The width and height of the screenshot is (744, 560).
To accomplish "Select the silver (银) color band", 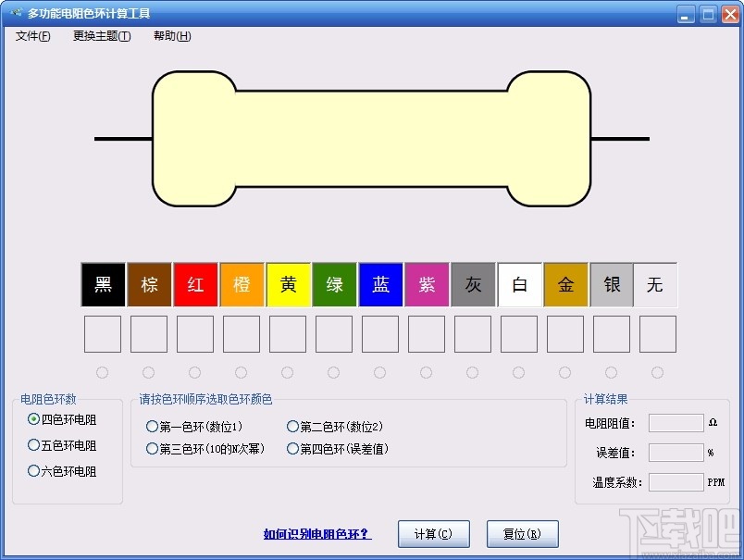I will pyautogui.click(x=612, y=284).
